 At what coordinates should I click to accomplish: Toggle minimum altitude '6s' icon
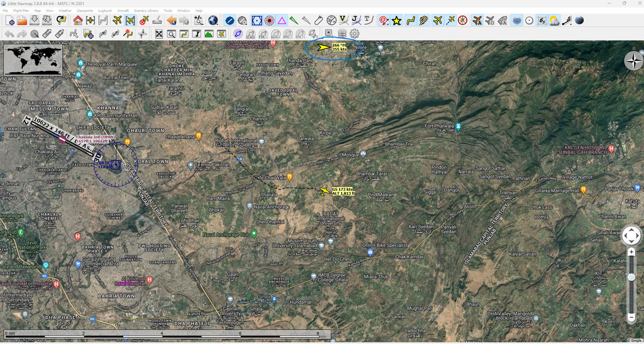click(x=542, y=21)
